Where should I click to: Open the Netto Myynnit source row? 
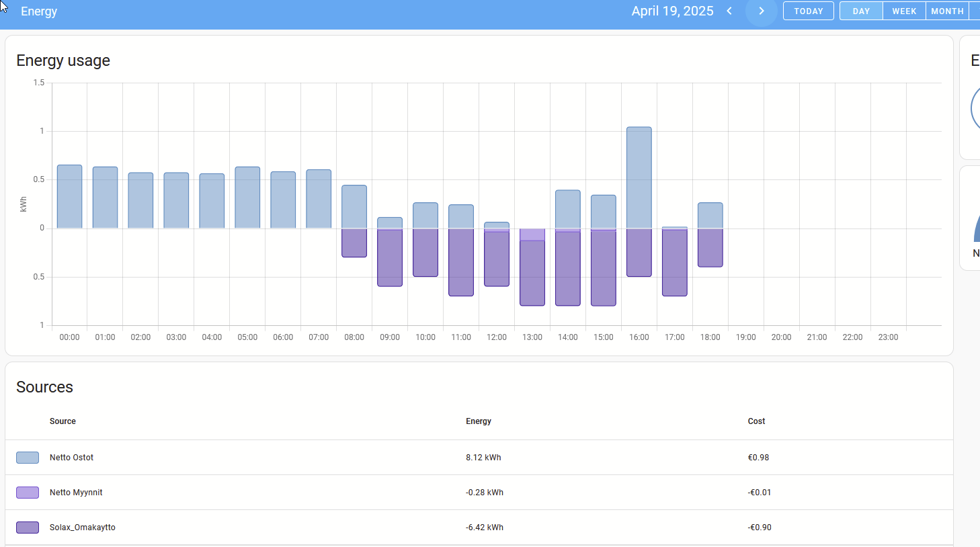tap(76, 493)
